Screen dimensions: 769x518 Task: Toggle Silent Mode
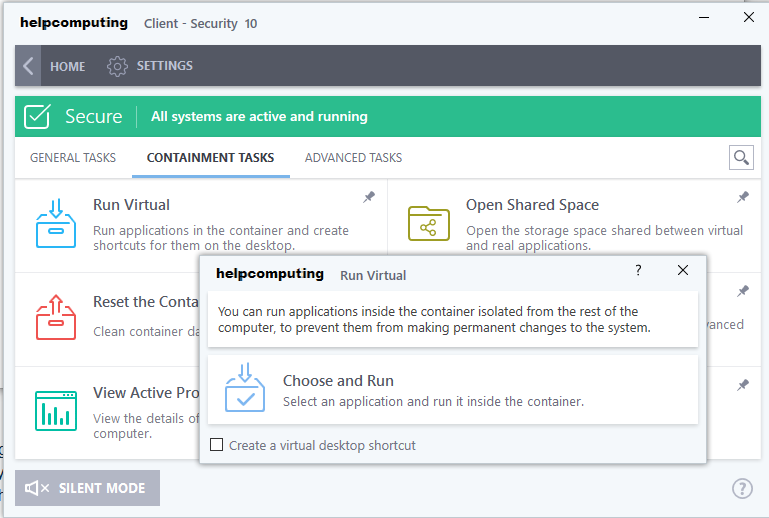coord(87,488)
